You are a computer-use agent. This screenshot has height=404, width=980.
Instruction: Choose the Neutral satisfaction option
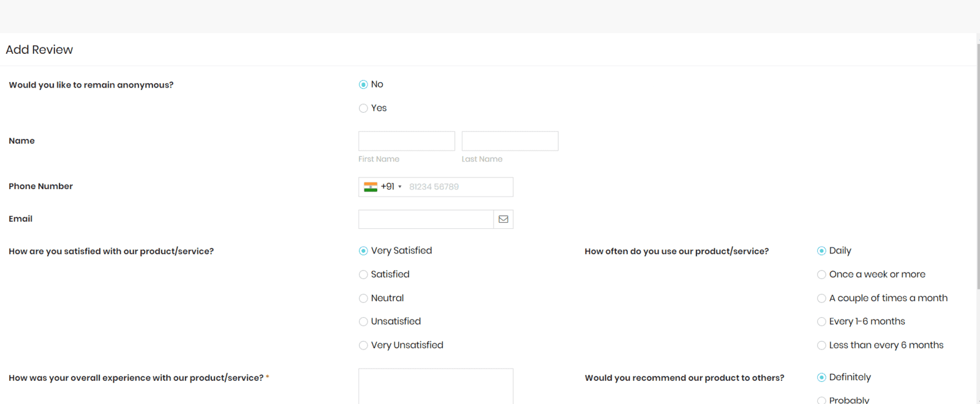coord(363,299)
